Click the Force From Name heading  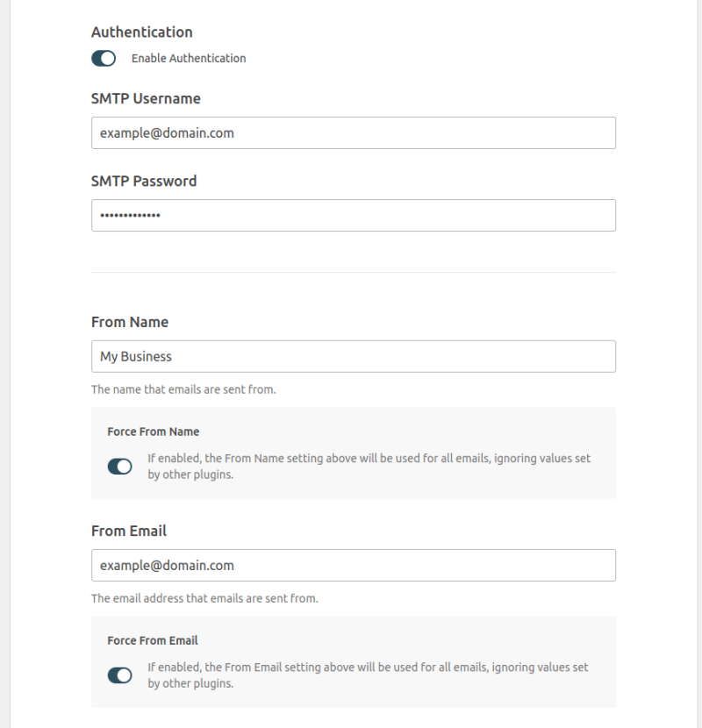154,432
